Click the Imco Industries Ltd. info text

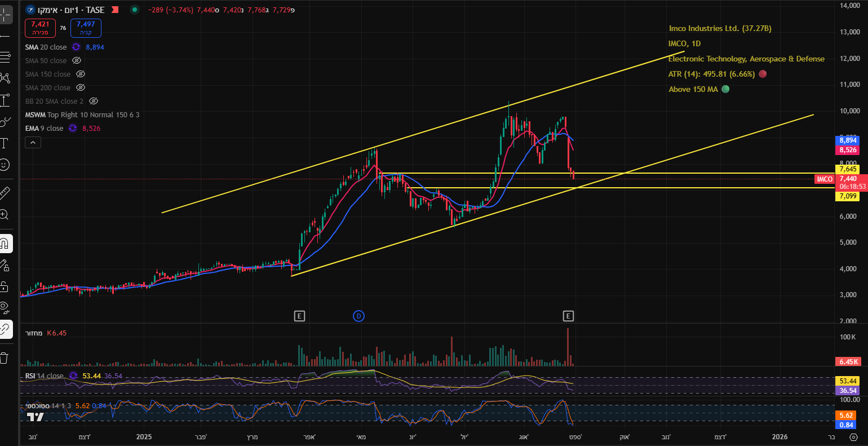pyautogui.click(x=720, y=28)
